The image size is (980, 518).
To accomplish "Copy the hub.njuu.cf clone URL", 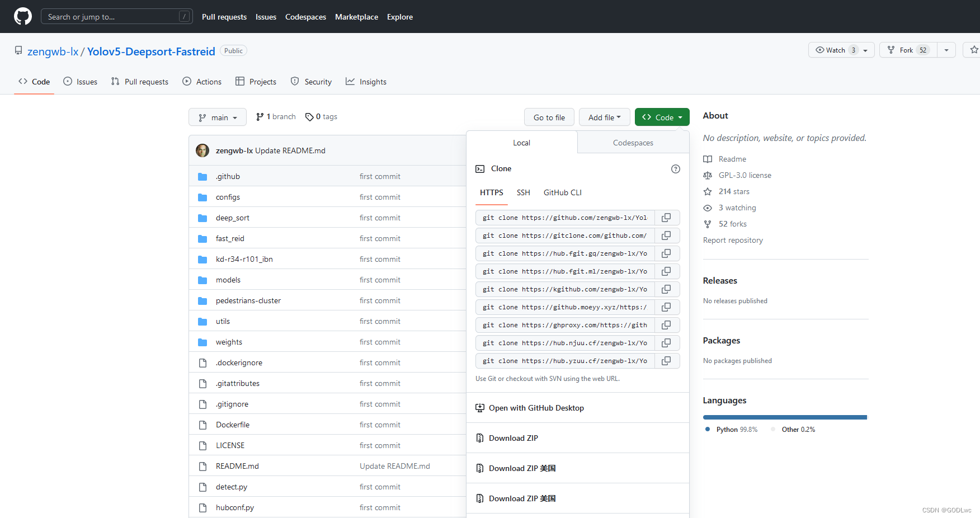I will click(x=666, y=343).
